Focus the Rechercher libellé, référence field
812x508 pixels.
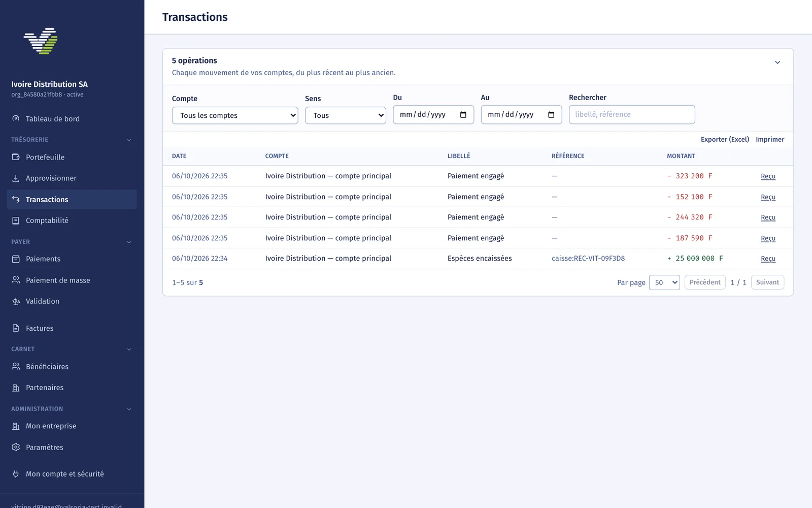pos(632,114)
